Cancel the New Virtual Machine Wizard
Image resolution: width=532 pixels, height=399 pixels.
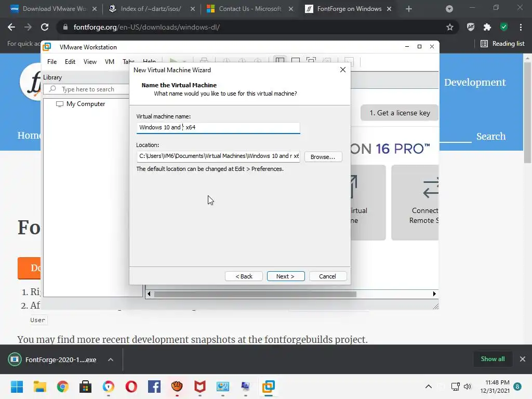click(x=327, y=276)
